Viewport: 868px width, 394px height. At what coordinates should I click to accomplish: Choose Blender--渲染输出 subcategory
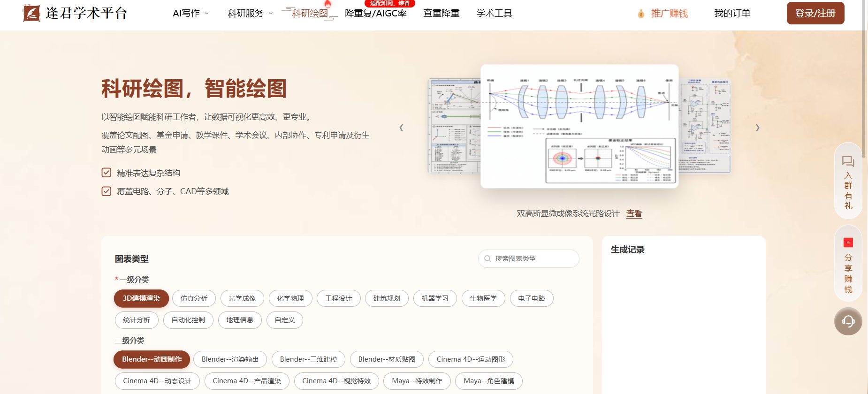[230, 359]
